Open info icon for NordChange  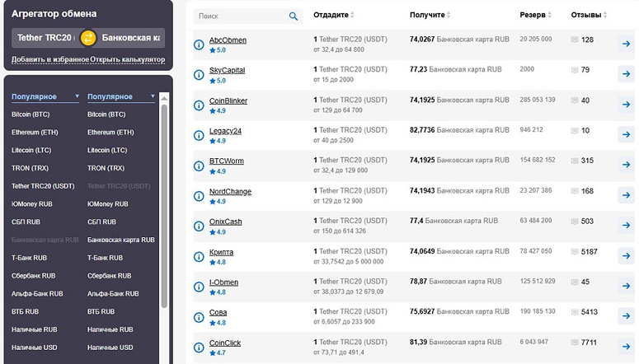coord(199,196)
